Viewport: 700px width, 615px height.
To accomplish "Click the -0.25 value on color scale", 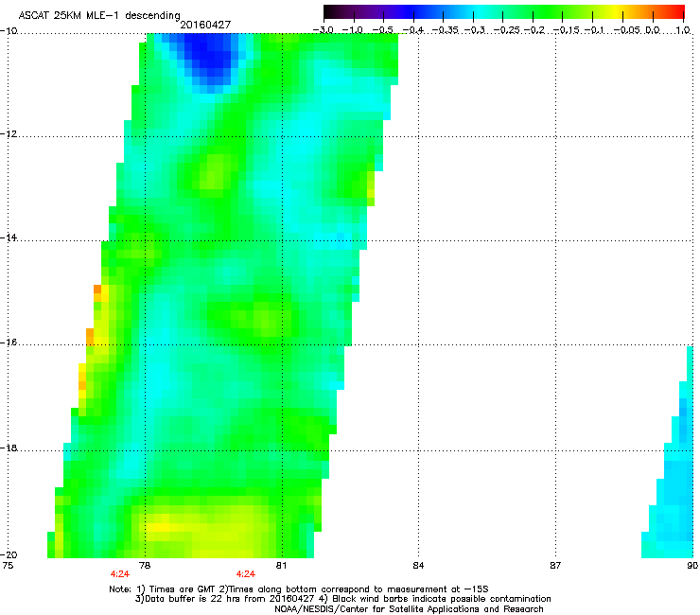I will click(507, 30).
